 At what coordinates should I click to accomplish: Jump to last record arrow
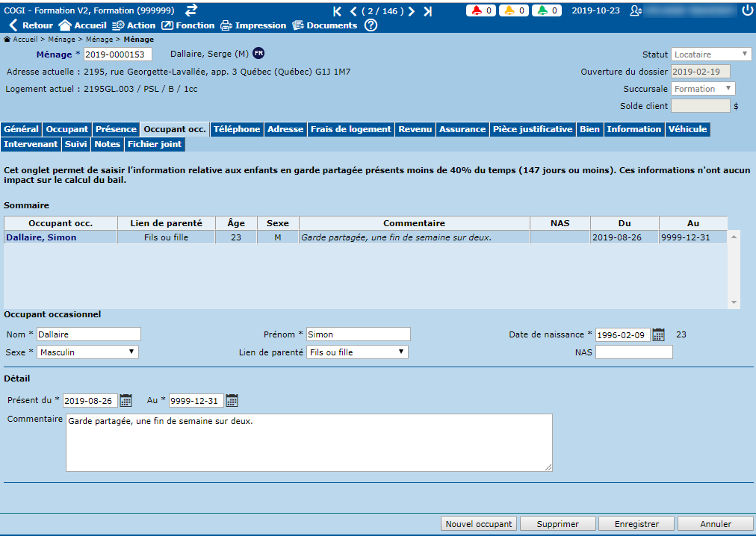[x=427, y=11]
